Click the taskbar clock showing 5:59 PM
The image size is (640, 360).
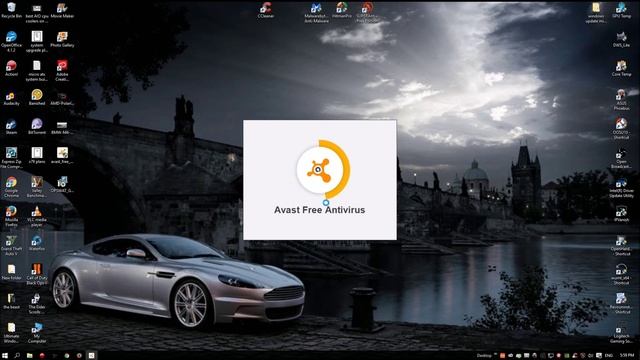pos(627,356)
